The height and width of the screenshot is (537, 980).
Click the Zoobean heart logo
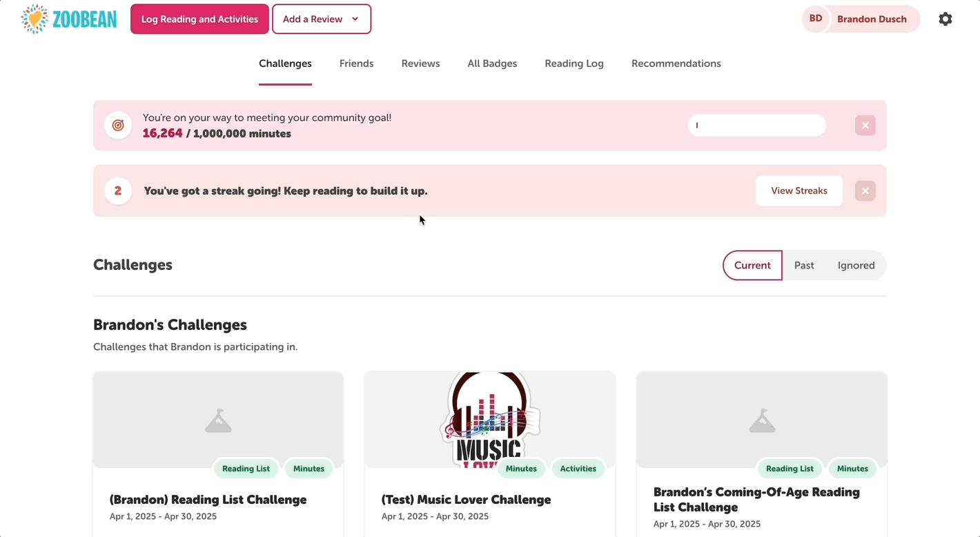click(33, 19)
